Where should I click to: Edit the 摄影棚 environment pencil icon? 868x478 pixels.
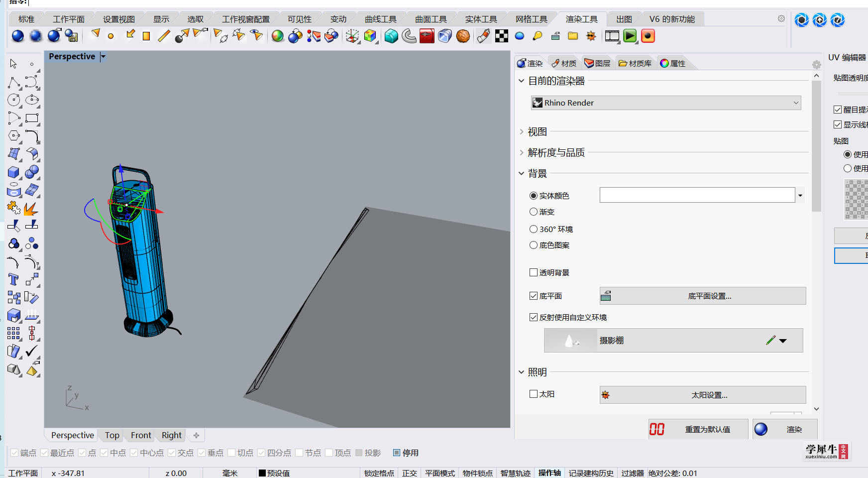pyautogui.click(x=770, y=340)
